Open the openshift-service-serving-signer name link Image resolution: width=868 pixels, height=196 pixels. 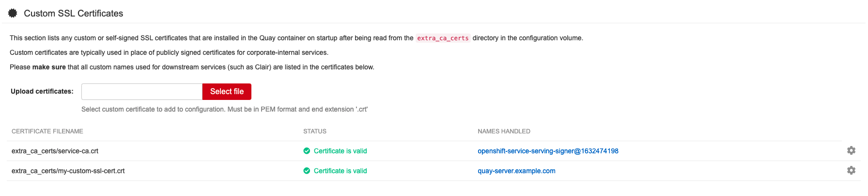pyautogui.click(x=548, y=151)
